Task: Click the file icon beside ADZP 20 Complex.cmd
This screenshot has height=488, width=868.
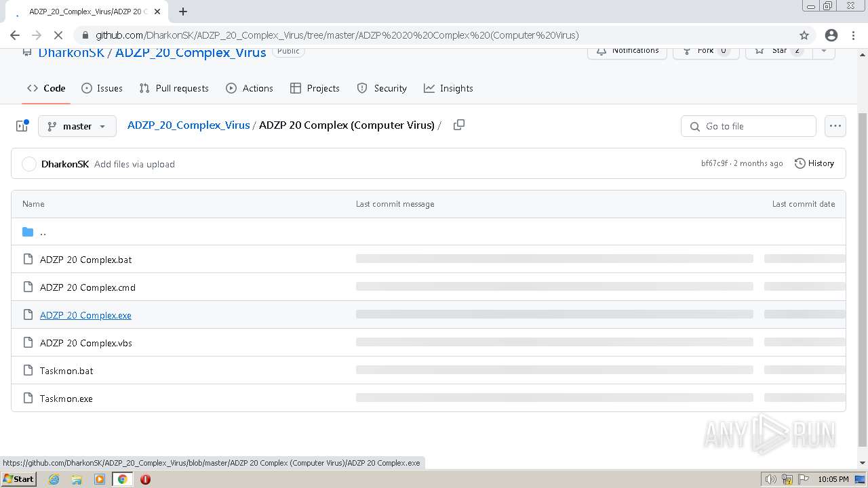Action: (28, 287)
